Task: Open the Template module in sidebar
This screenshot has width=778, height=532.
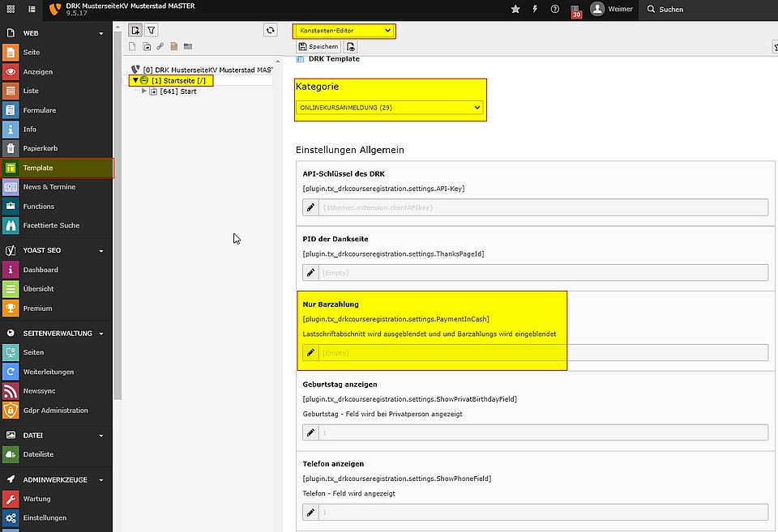Action: (x=38, y=168)
